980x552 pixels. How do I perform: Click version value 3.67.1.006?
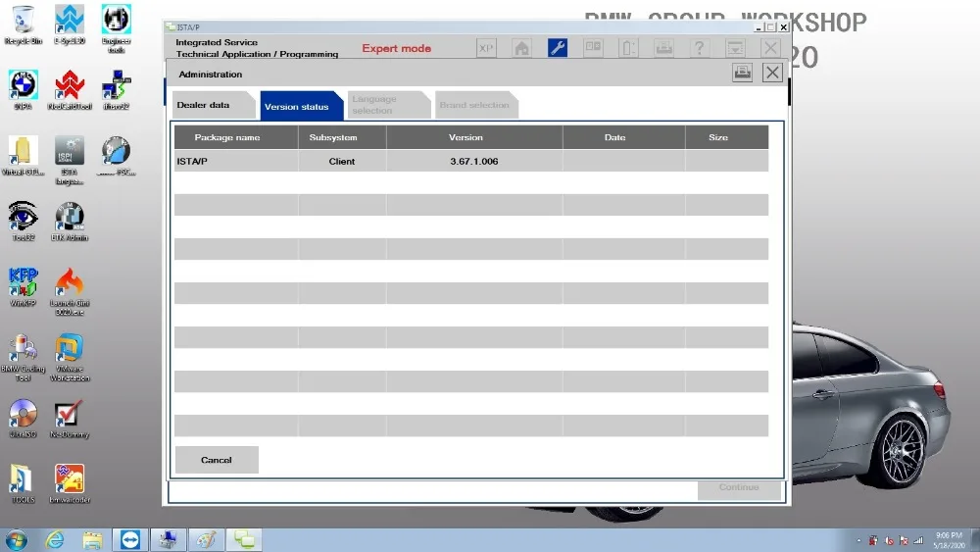coord(474,162)
